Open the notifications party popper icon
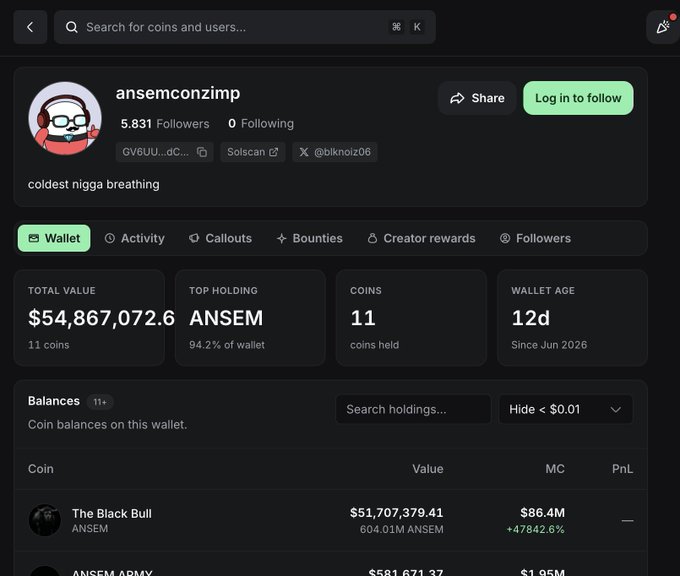Image resolution: width=680 pixels, height=576 pixels. point(663,27)
